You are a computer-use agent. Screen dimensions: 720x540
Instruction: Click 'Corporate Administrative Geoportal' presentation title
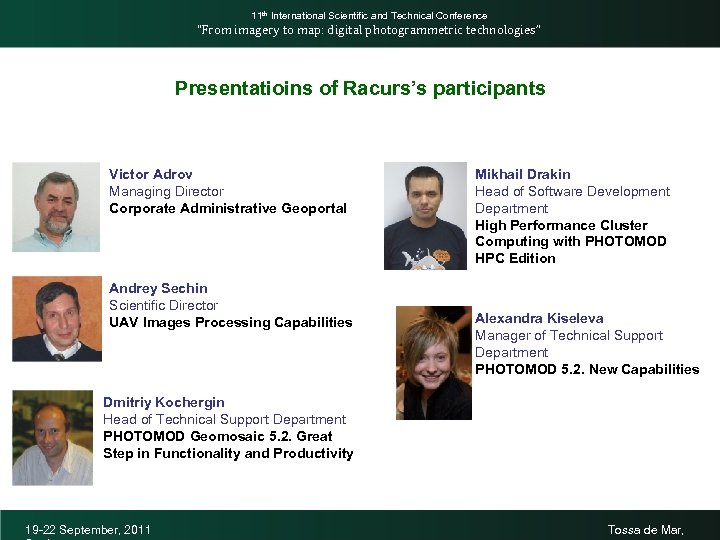pos(228,208)
